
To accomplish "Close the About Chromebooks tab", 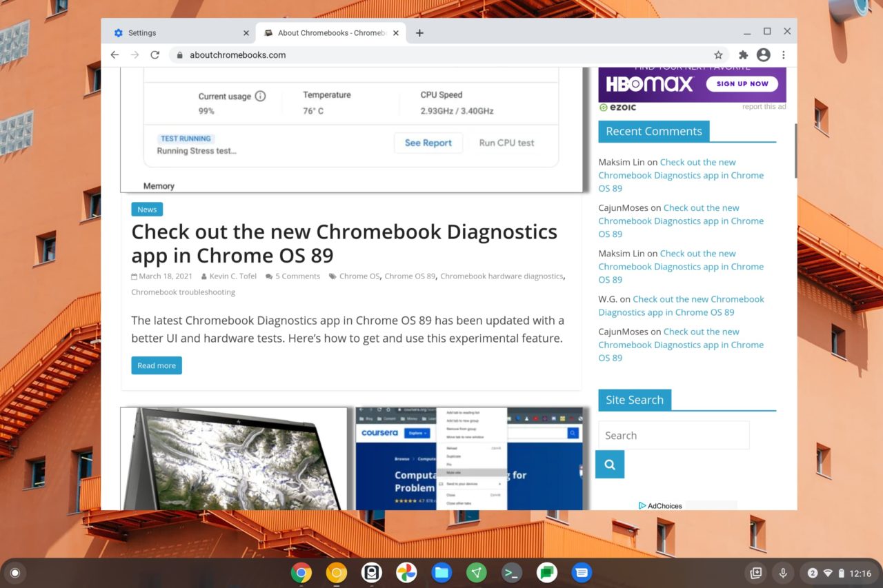I will click(396, 33).
